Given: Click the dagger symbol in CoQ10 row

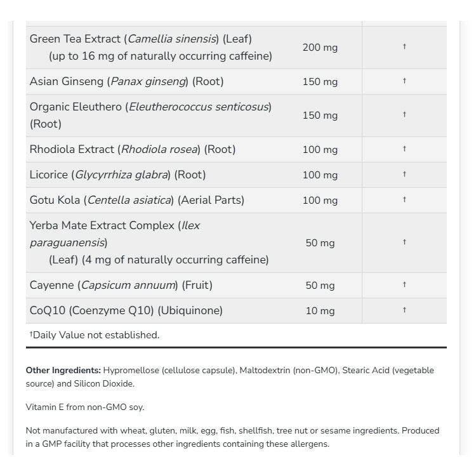Looking at the screenshot, I should [x=404, y=310].
